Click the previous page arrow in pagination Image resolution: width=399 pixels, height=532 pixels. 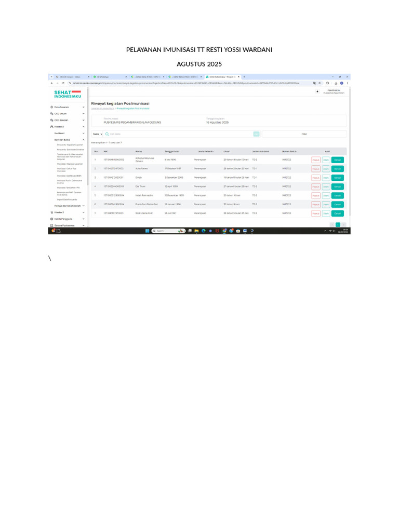click(332, 224)
